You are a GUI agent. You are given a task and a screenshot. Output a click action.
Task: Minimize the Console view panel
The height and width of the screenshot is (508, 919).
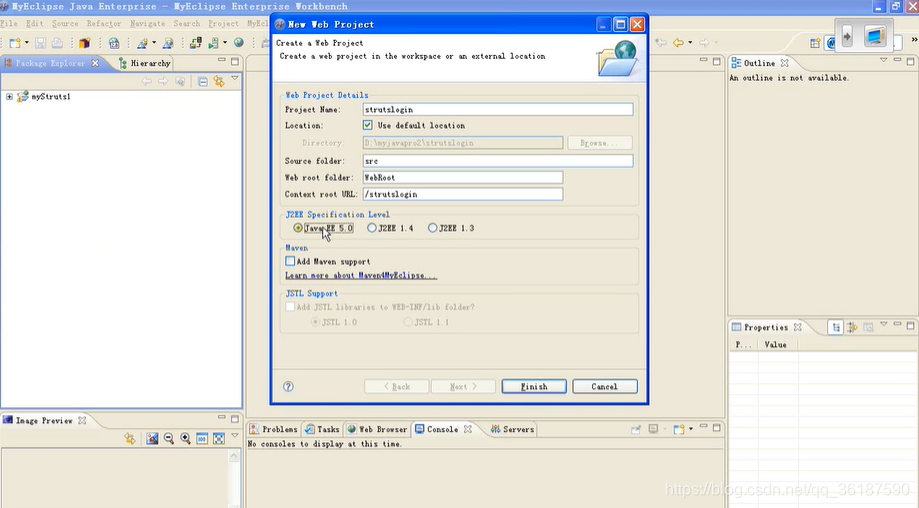pyautogui.click(x=704, y=427)
